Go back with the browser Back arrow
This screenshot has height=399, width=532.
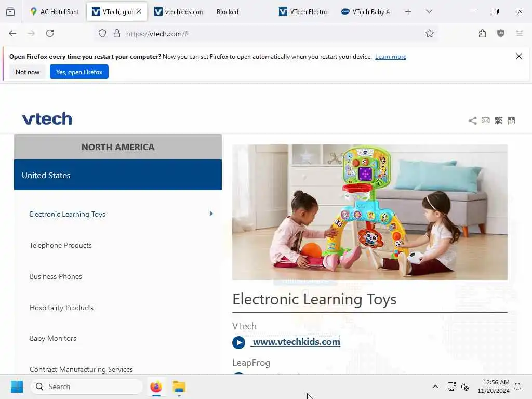(x=12, y=33)
